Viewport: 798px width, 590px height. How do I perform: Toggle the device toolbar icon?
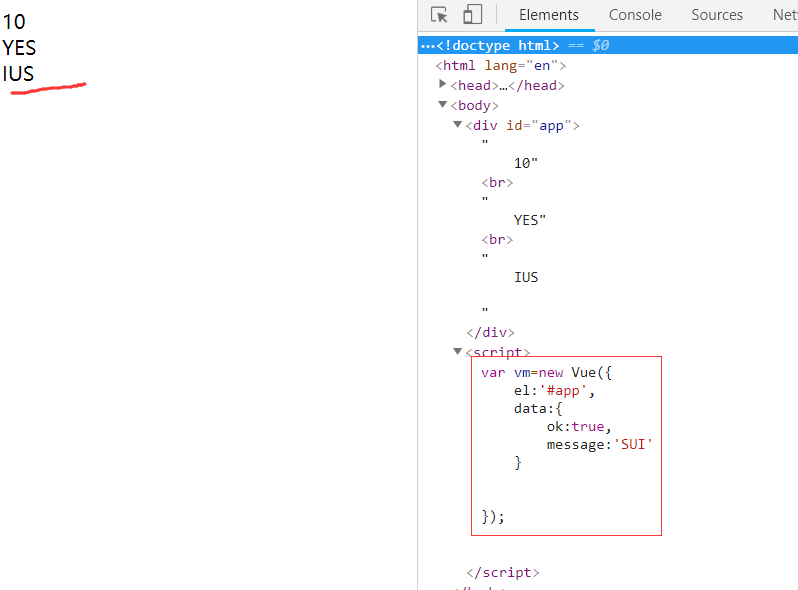click(472, 15)
